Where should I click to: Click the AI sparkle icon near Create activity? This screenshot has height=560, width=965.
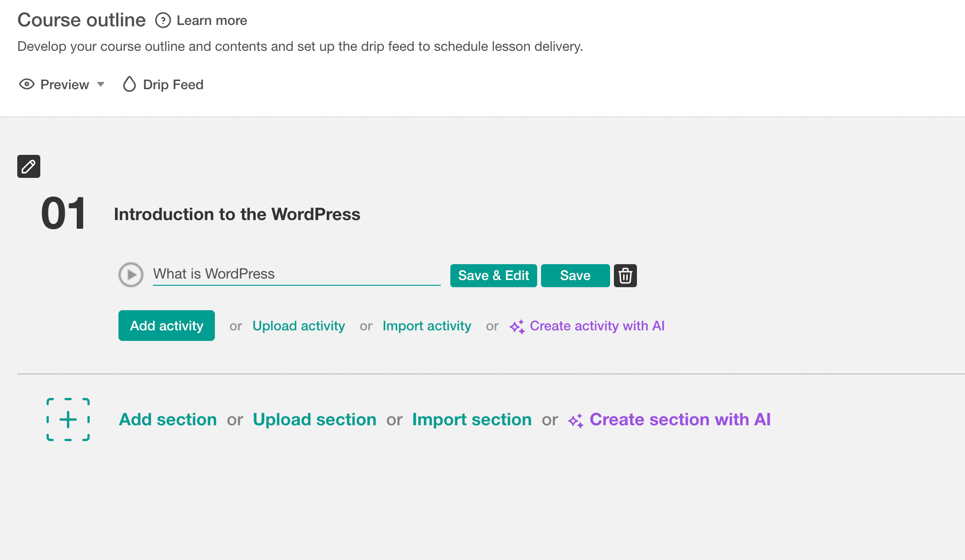tap(517, 326)
